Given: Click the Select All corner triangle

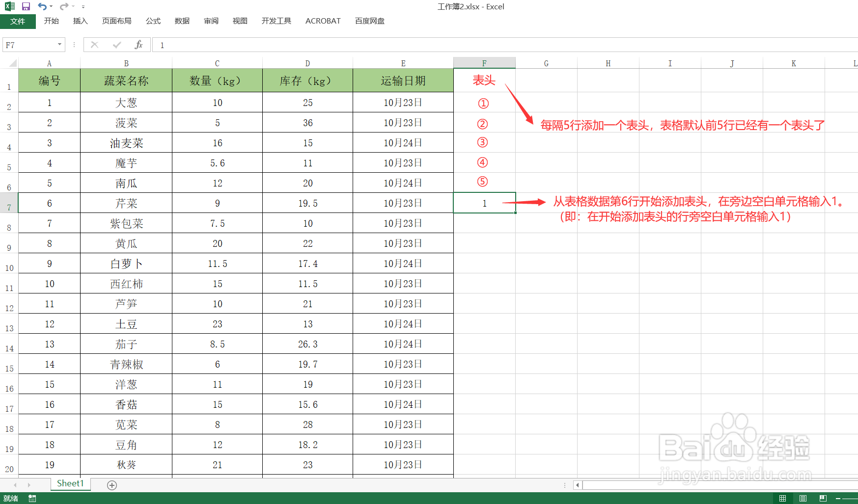Looking at the screenshot, I should click(12, 63).
